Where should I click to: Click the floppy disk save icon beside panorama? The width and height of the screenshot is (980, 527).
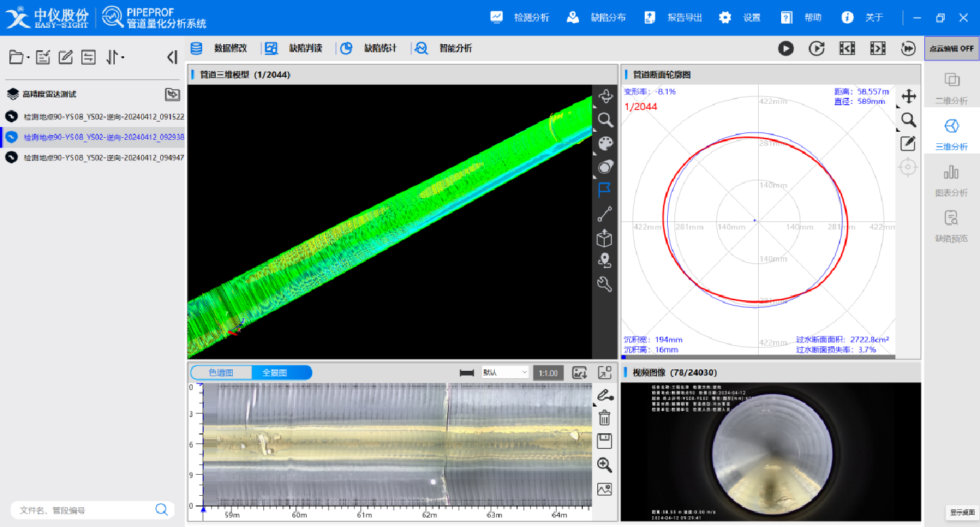click(x=605, y=441)
